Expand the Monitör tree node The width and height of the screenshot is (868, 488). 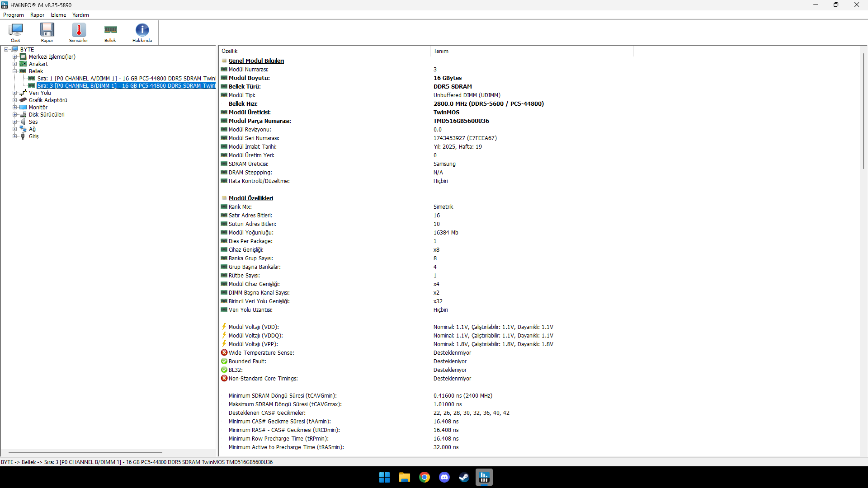[15, 108]
